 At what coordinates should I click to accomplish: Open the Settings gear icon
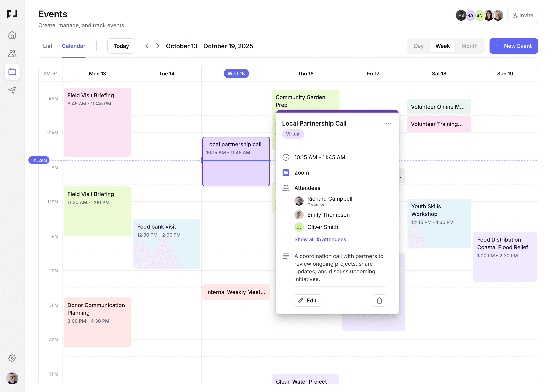click(12, 358)
